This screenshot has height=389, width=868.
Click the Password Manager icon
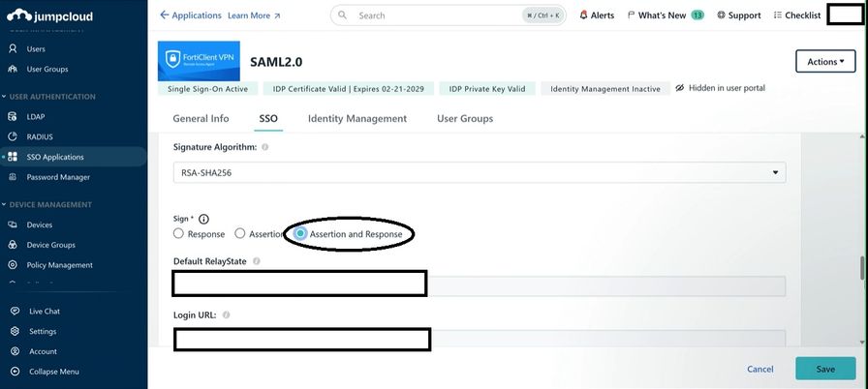[x=14, y=177]
